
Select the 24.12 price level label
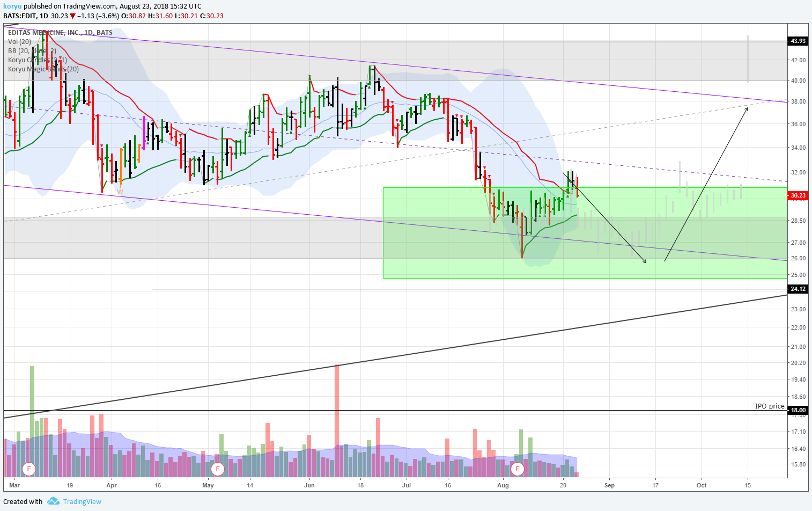798,289
